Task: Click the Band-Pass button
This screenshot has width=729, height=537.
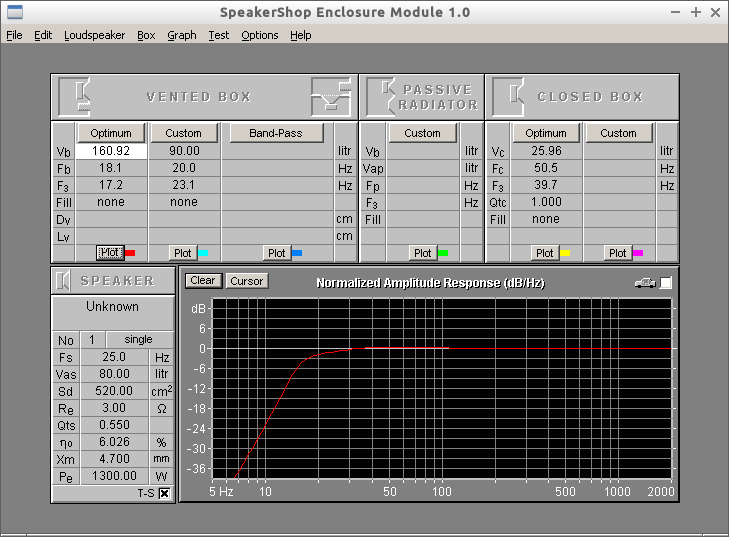Action: coord(277,133)
